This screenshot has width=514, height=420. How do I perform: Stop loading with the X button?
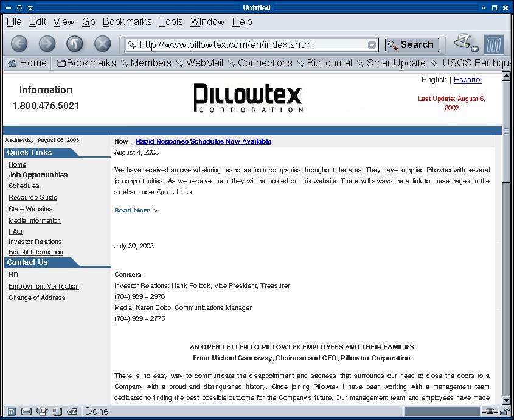click(x=103, y=44)
